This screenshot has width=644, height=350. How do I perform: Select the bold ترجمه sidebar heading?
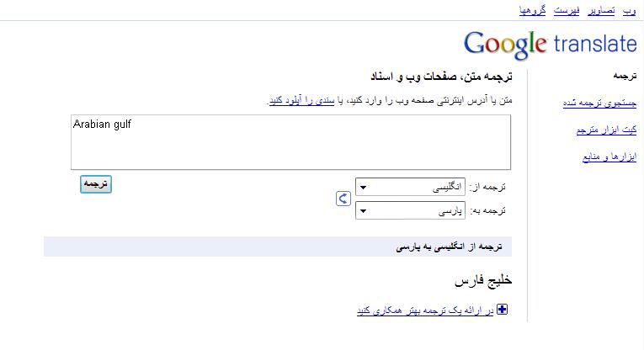(624, 76)
